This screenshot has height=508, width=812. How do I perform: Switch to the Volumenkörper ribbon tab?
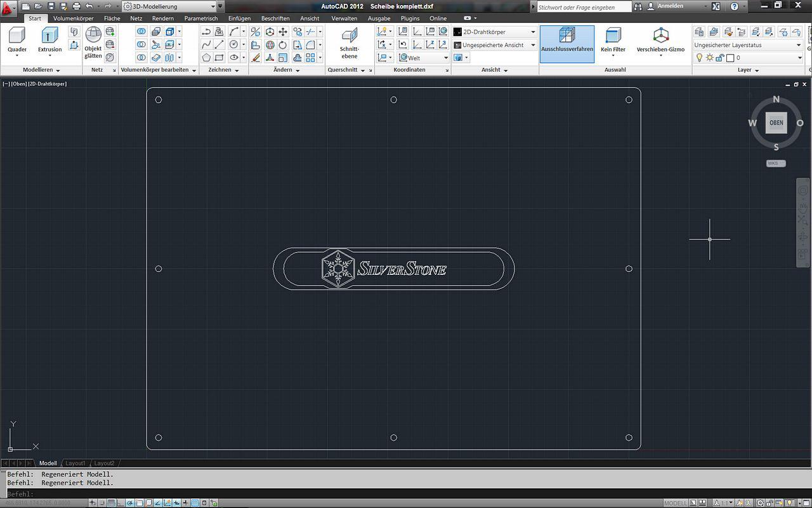[x=73, y=18]
